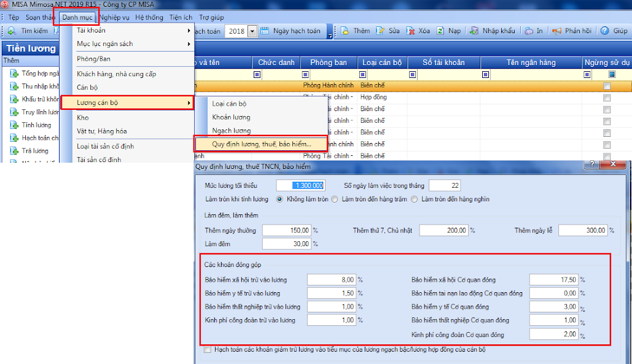Click Kinh phí công đoàn Cơ quan đóng field
632x364 pixels.
point(554,334)
